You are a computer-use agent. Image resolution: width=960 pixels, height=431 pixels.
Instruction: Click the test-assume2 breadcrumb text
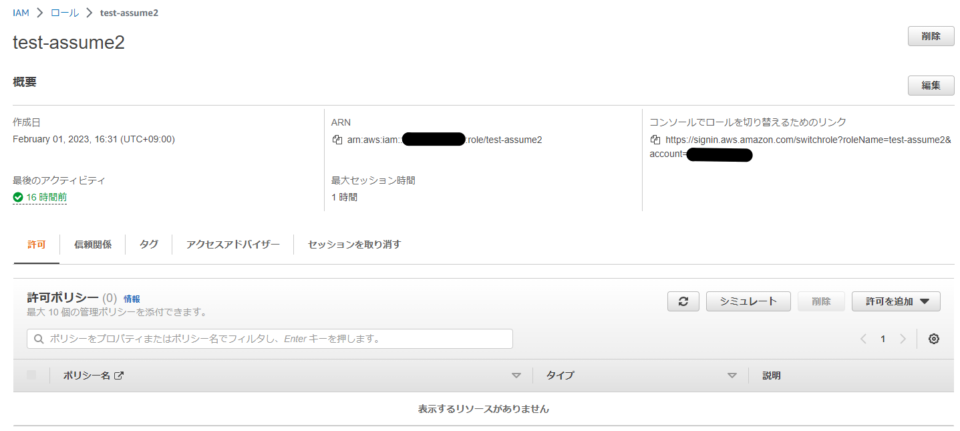point(129,12)
